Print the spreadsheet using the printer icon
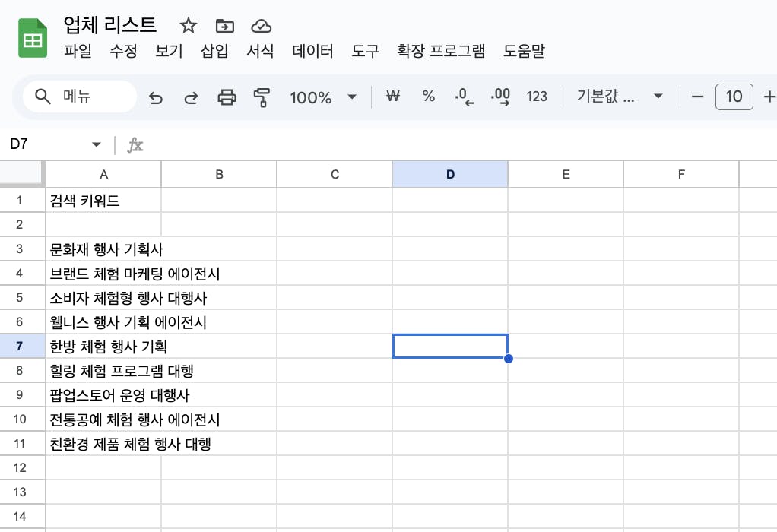 click(227, 97)
